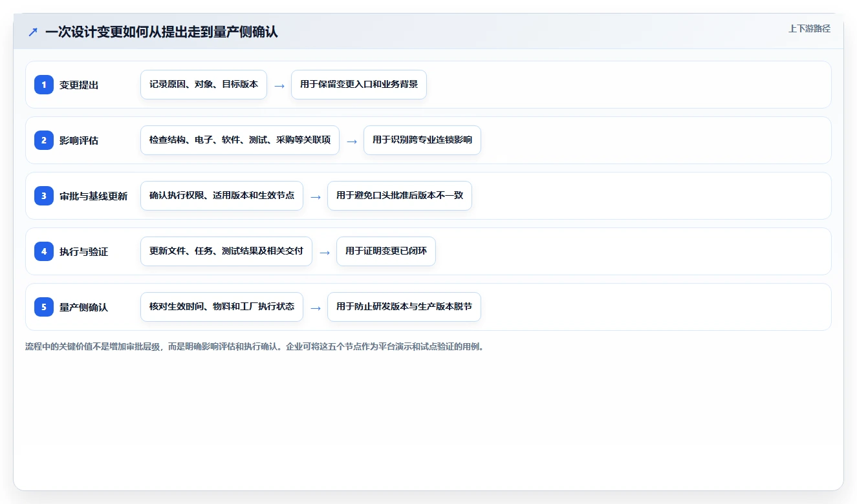Image resolution: width=857 pixels, height=504 pixels.
Task: Click the 确认执行权限、适用版本和生效节点 chip
Action: [222, 196]
